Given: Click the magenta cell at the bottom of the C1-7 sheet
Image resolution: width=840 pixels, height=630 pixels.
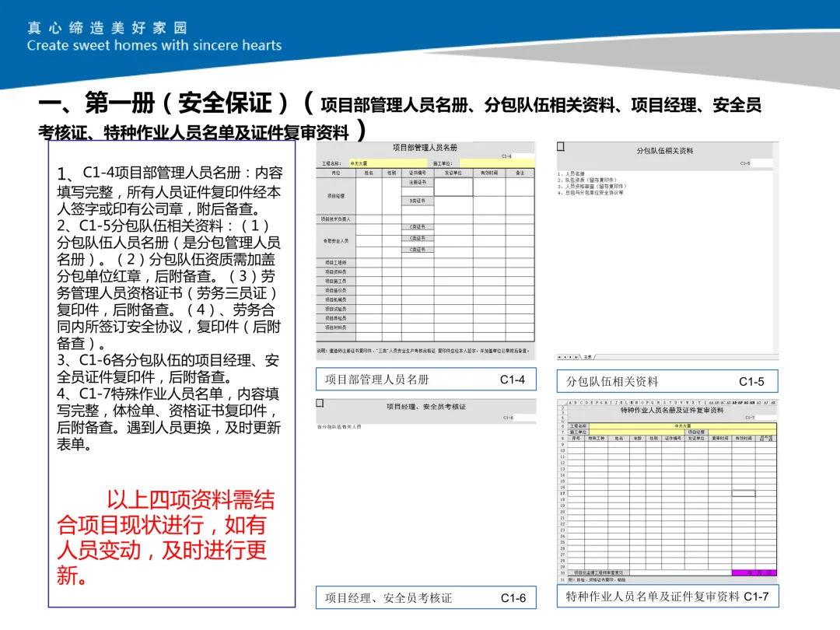Looking at the screenshot, I should [x=754, y=572].
